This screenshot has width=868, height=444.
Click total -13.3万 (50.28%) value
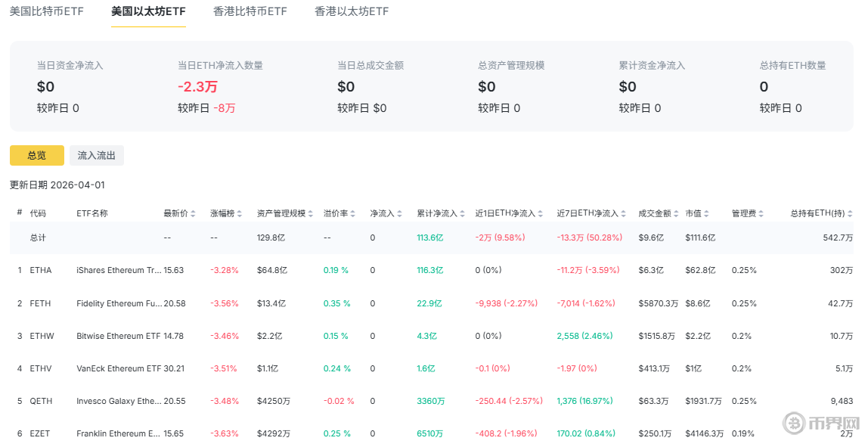click(x=590, y=238)
